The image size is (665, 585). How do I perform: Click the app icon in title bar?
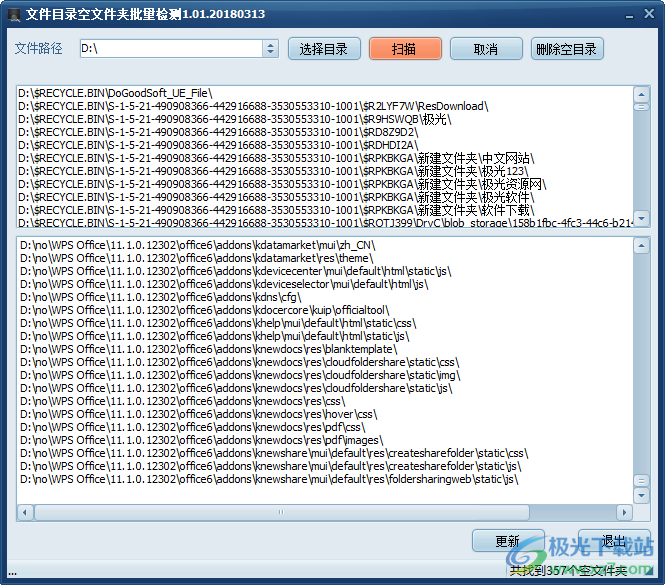click(x=14, y=12)
